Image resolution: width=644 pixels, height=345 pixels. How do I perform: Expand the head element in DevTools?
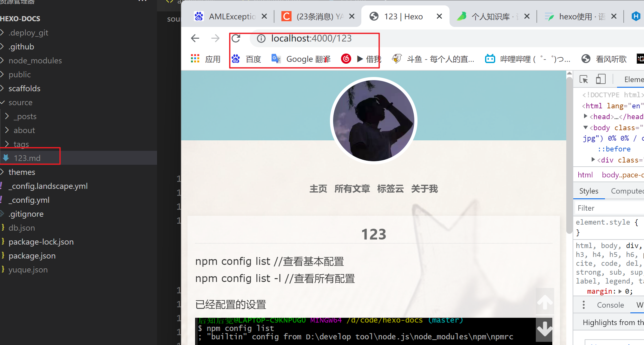586,116
